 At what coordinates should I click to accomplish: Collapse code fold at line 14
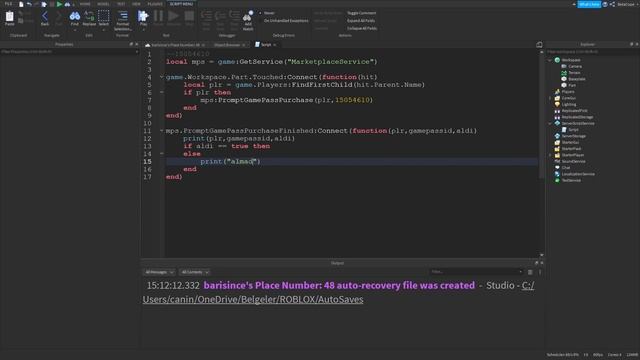click(162, 153)
